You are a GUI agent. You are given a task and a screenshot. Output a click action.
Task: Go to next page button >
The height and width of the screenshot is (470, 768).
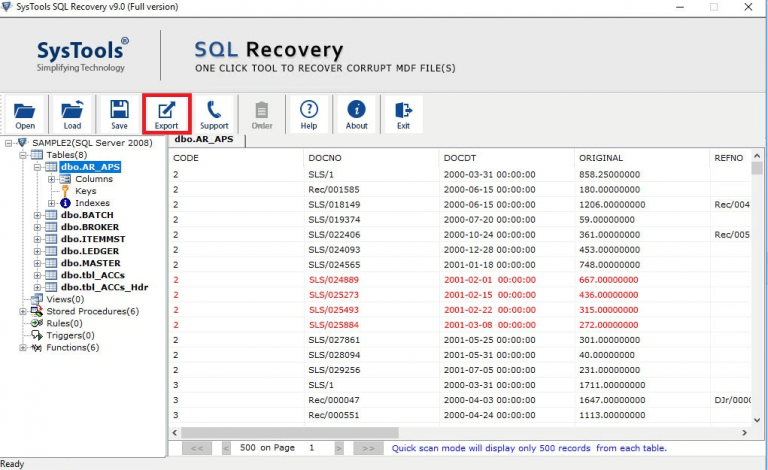[x=338, y=448]
